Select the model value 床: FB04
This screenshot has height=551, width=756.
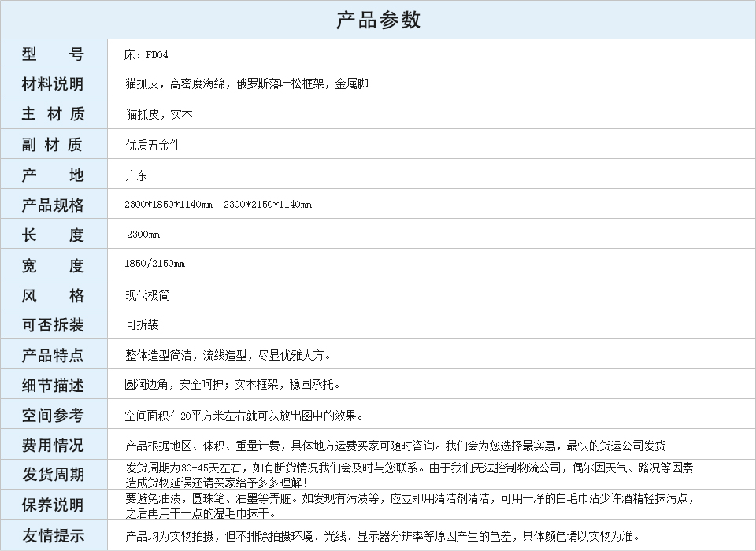click(x=146, y=55)
